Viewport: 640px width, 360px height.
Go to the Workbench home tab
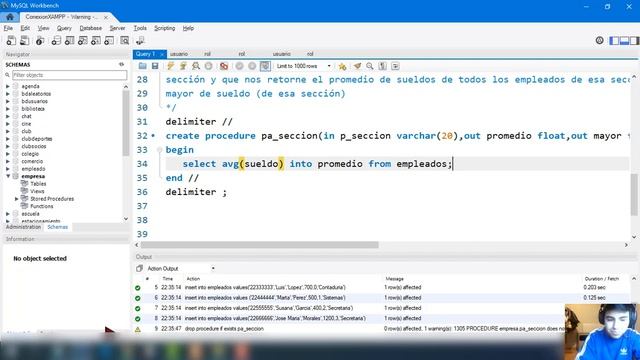pos(10,17)
